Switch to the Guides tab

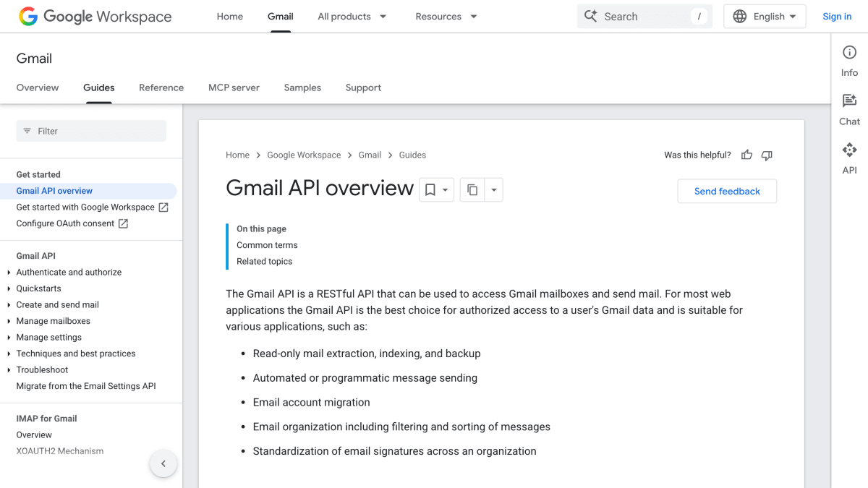[x=99, y=87]
